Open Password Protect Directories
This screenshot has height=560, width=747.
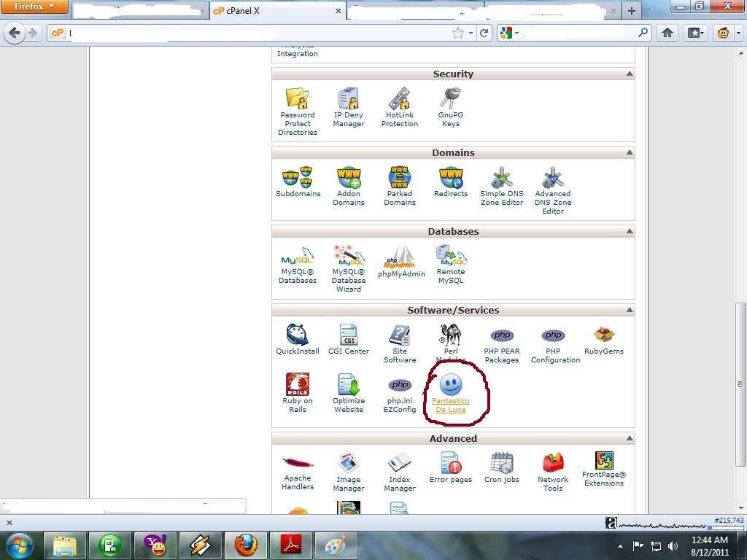point(298,112)
